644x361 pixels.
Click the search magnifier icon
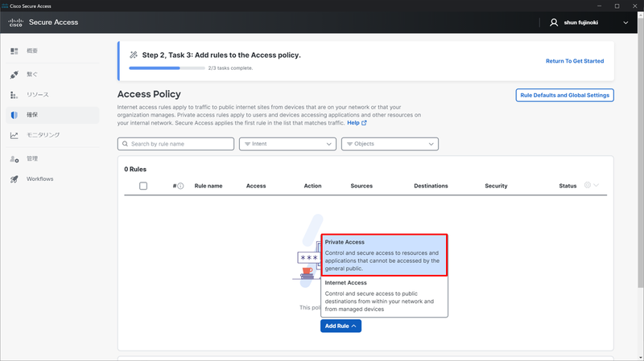pyautogui.click(x=125, y=144)
